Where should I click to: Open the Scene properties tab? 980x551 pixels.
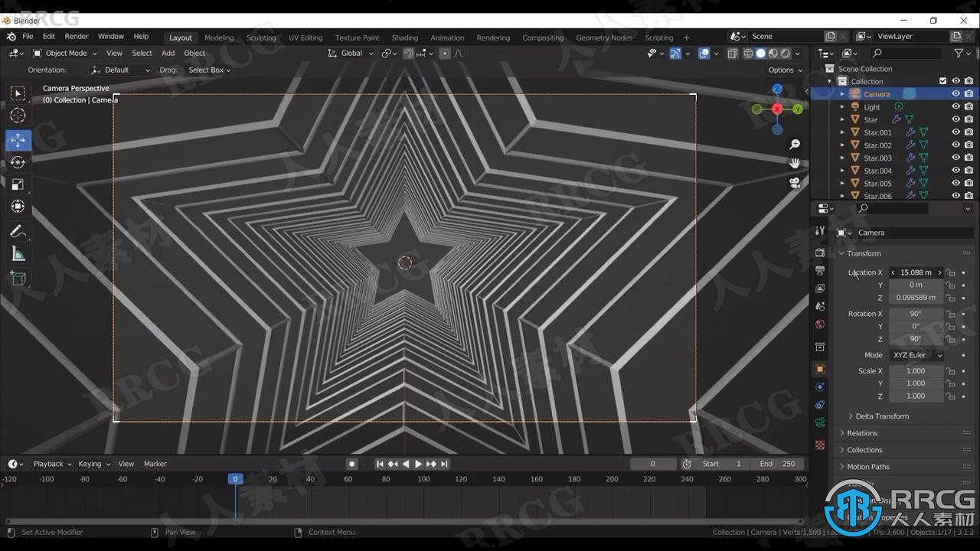pos(820,306)
